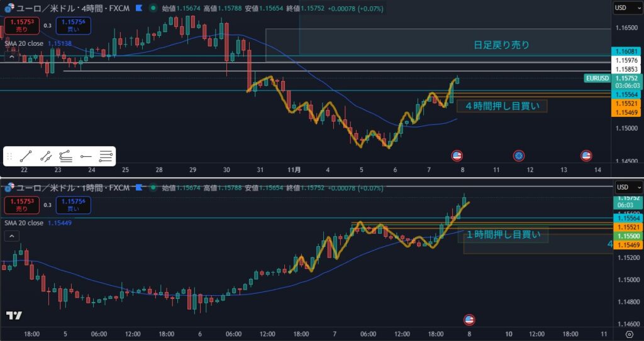Choose the horizontal ray drawing tool

86,156
